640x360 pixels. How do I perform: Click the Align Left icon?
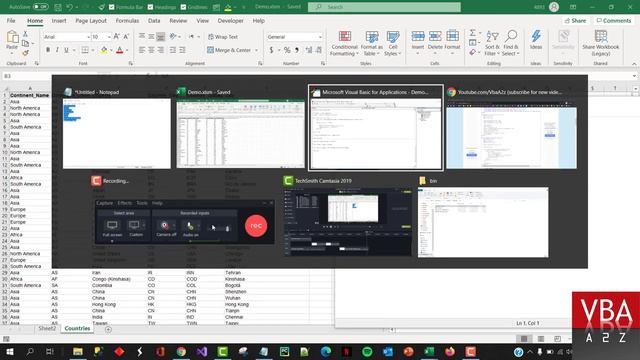click(142, 50)
